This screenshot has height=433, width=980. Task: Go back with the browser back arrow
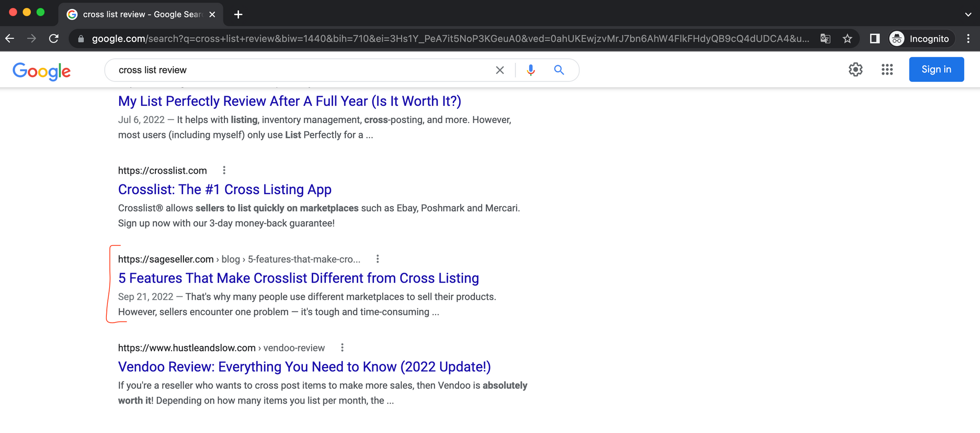(x=10, y=38)
